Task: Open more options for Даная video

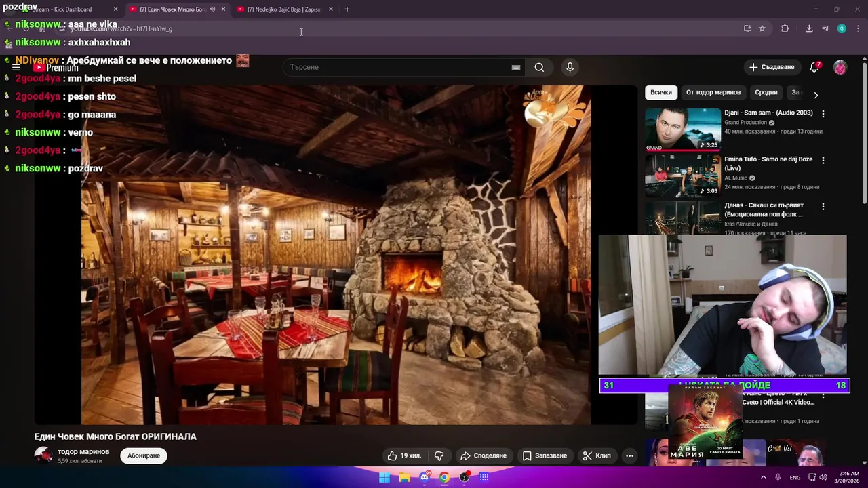Action: (x=823, y=206)
